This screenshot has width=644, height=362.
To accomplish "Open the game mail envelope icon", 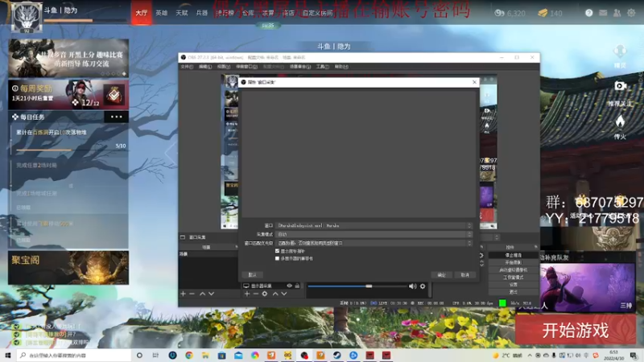I will click(x=602, y=13).
